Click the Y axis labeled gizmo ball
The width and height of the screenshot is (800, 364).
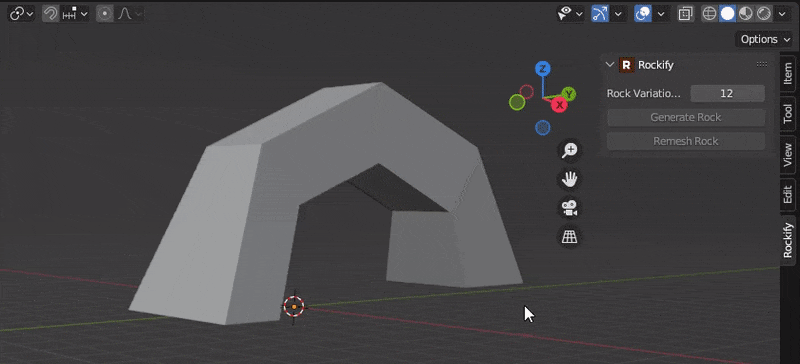[569, 94]
